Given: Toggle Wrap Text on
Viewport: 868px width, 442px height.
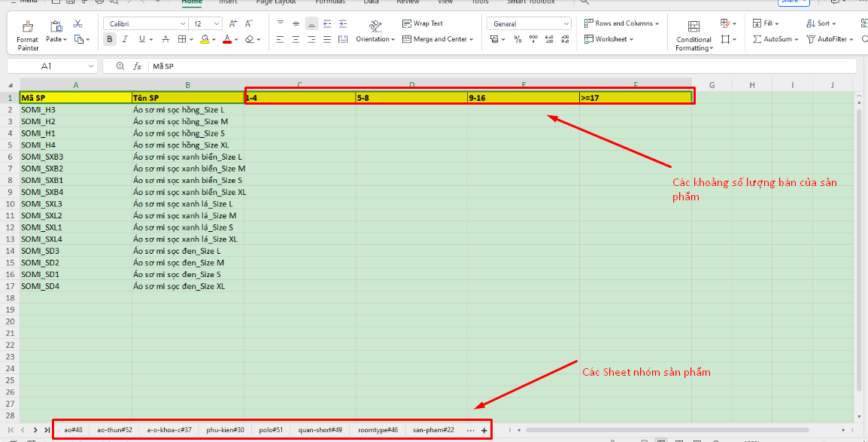Looking at the screenshot, I should coord(422,23).
